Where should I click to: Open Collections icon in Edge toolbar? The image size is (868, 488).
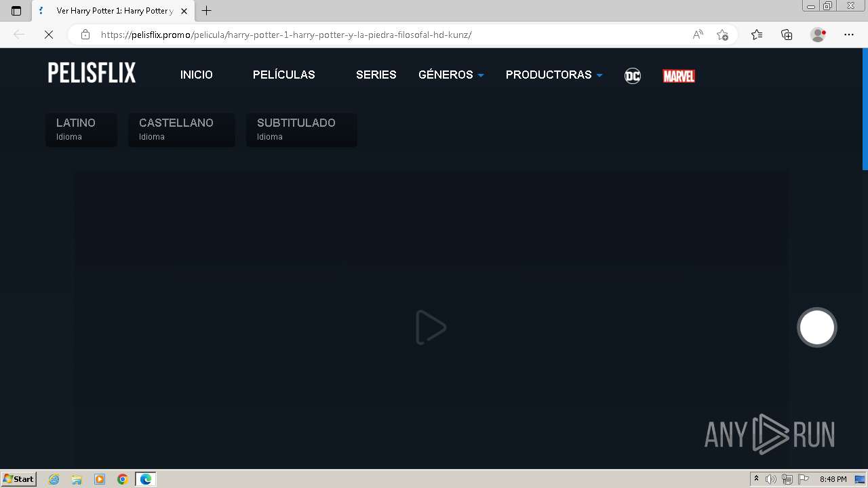click(x=787, y=35)
